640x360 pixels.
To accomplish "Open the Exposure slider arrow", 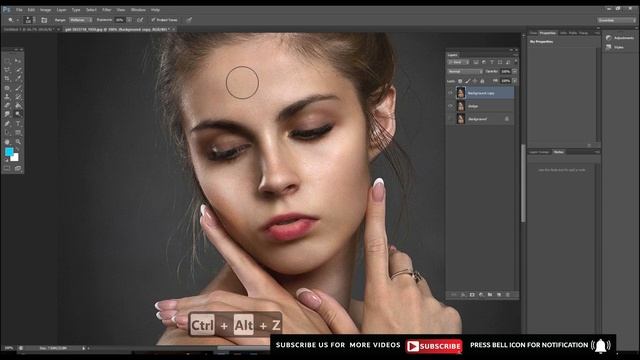I will (x=129, y=20).
